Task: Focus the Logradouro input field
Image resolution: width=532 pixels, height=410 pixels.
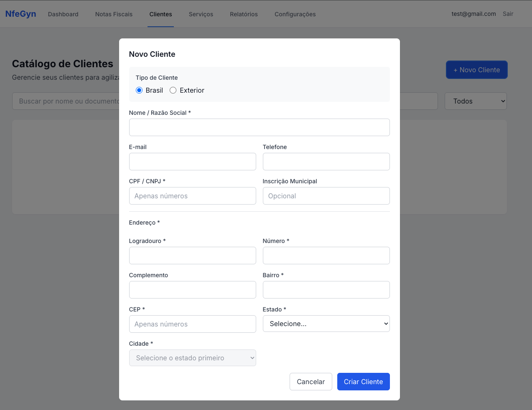Action: [192, 256]
